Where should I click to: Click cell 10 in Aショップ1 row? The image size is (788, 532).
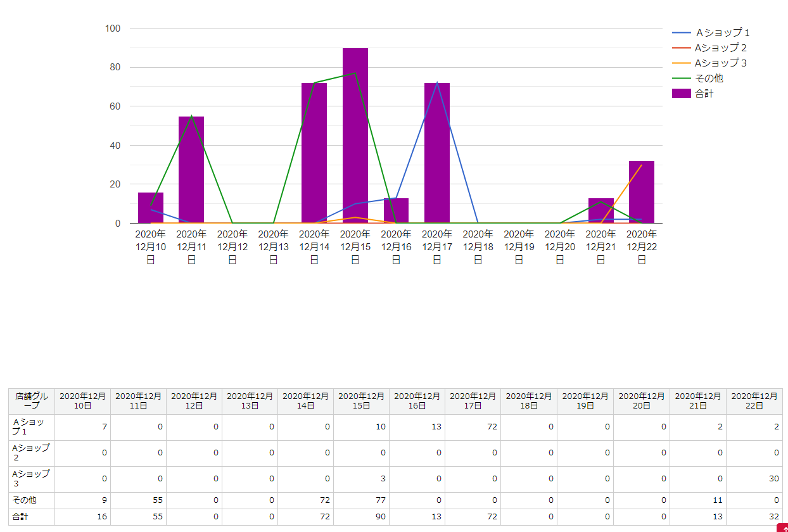pyautogui.click(x=362, y=427)
